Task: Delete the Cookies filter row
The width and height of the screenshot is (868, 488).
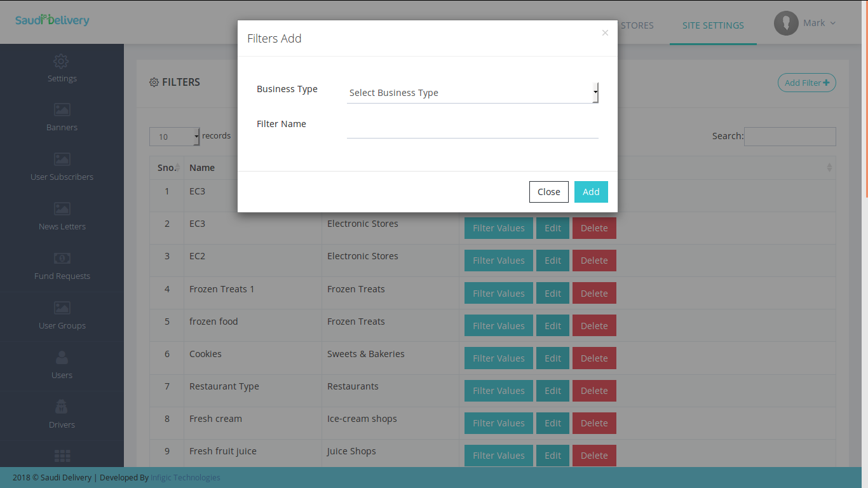Action: point(593,358)
